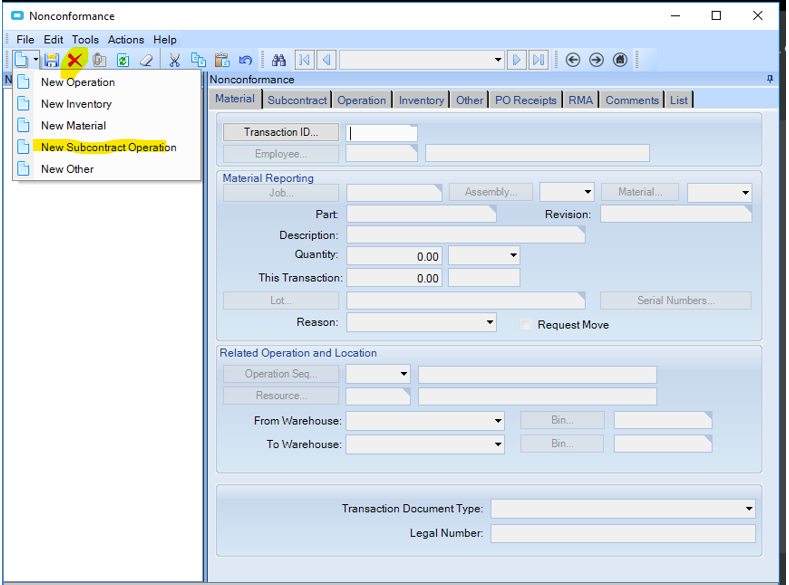Click the Paste clipboard icon
789x585 pixels.
tap(222, 60)
